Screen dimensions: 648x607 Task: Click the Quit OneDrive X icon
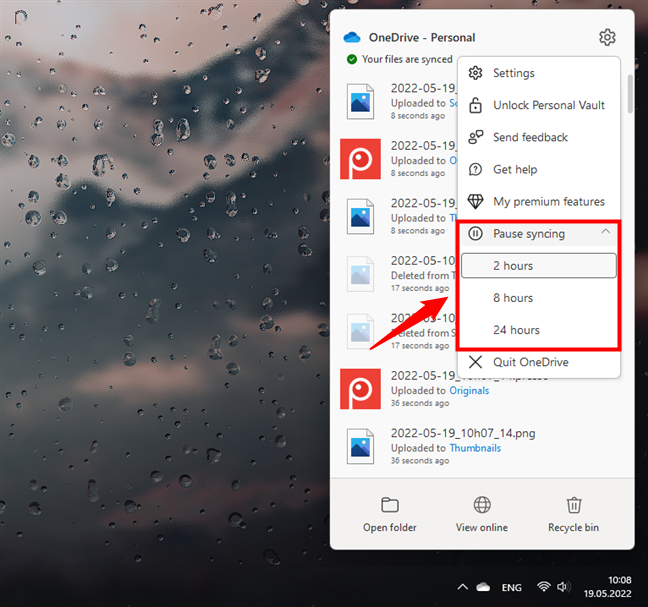[475, 362]
